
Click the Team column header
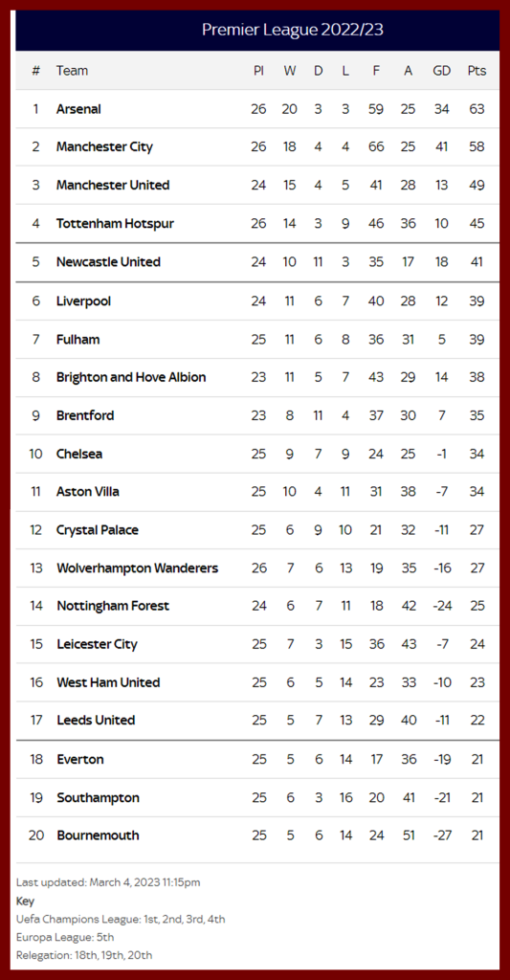pyautogui.click(x=72, y=71)
